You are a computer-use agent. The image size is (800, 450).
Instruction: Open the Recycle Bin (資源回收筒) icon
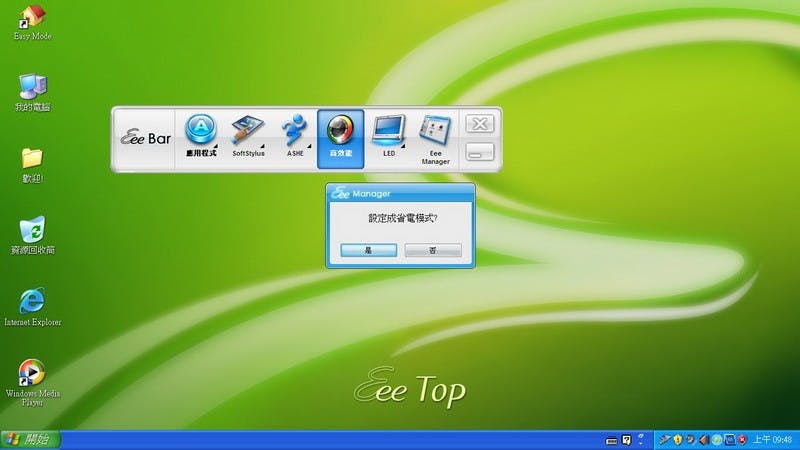pos(32,236)
